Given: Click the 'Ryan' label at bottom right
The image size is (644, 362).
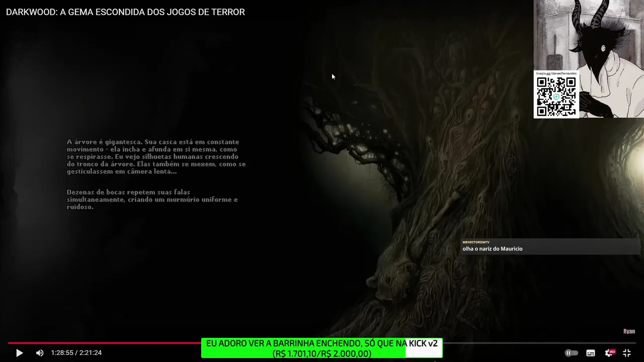Looking at the screenshot, I should [629, 331].
